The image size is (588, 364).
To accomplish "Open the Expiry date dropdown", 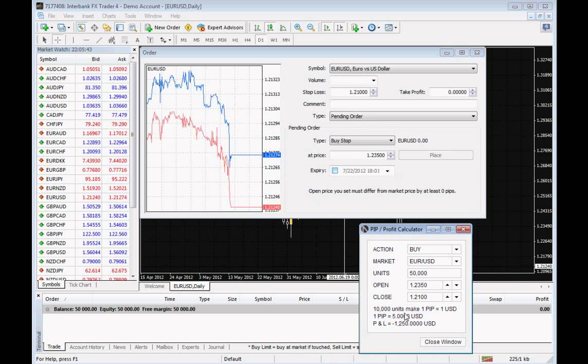I will 388,171.
